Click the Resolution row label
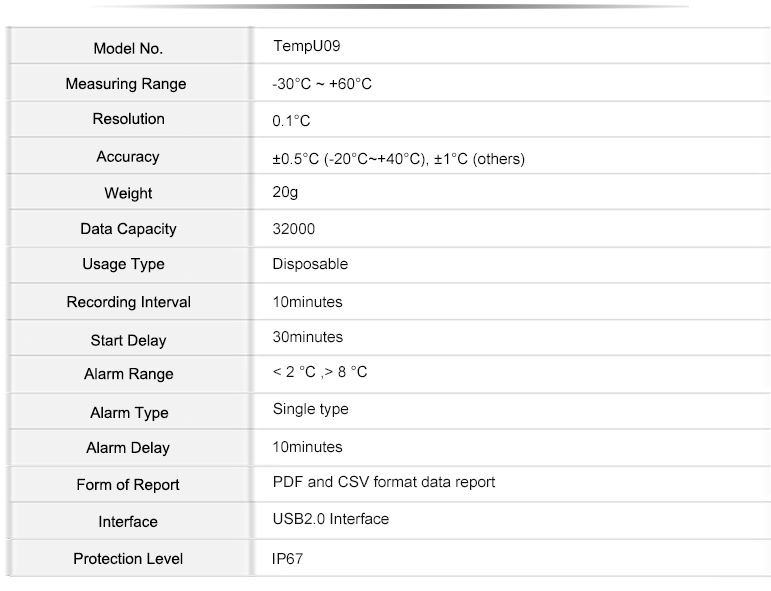 click(128, 118)
